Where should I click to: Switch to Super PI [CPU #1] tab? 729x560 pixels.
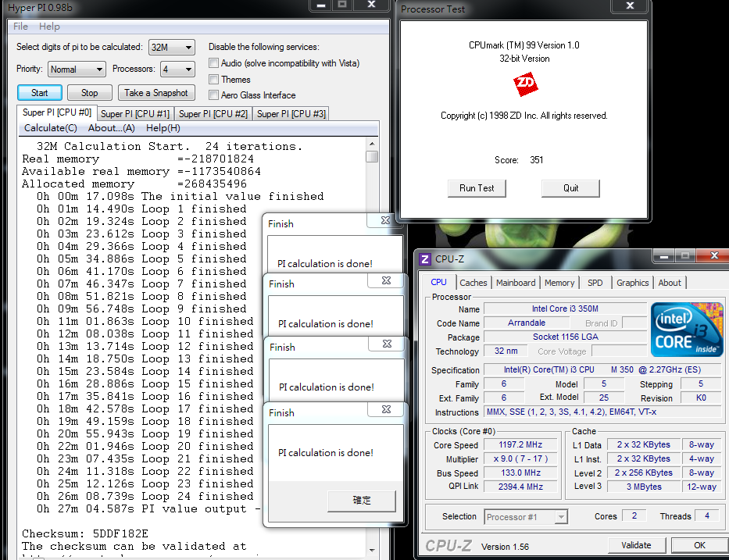pyautogui.click(x=135, y=114)
